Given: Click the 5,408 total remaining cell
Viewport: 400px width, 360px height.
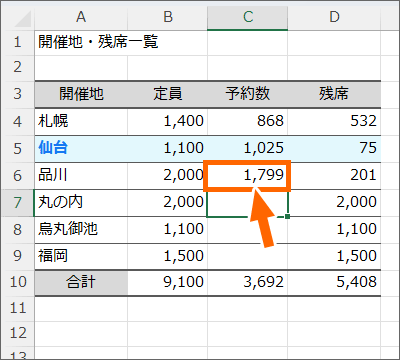Looking at the screenshot, I should pyautogui.click(x=334, y=283).
